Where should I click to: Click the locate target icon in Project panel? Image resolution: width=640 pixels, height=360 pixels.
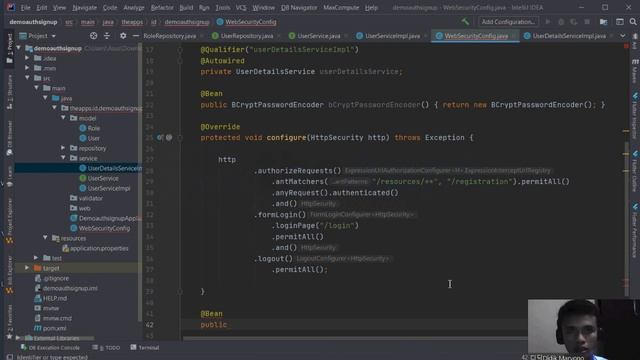point(93,36)
